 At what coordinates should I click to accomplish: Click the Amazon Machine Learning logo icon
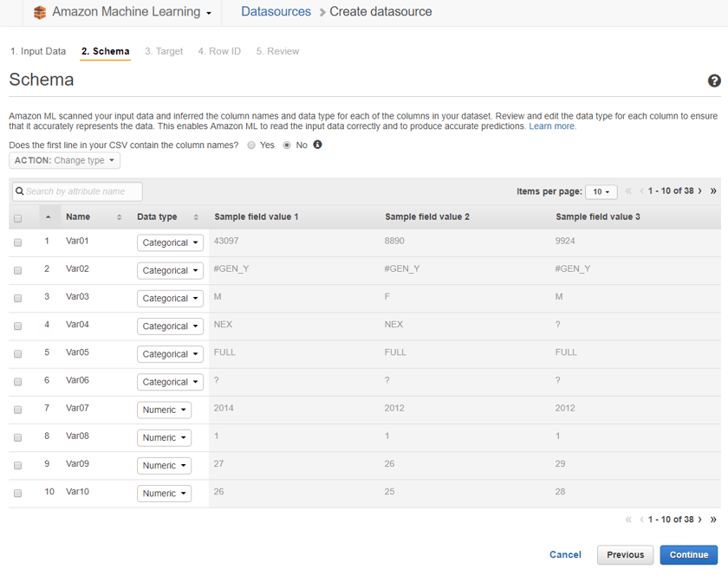(40, 12)
